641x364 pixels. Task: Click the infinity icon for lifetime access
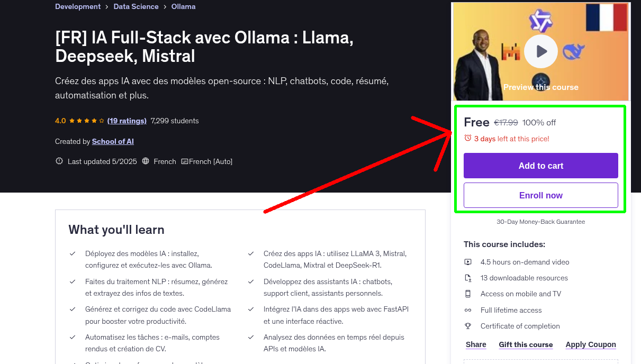tap(468, 310)
